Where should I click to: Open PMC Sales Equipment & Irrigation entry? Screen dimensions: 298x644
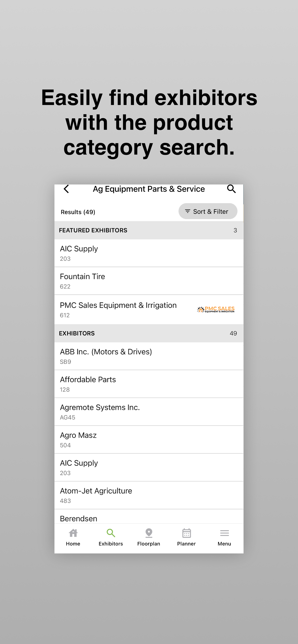[149, 310]
